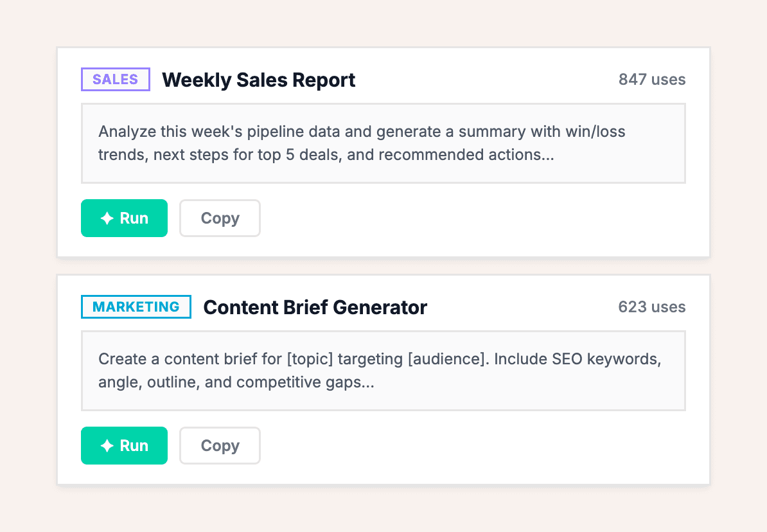Click the SALES category tag

[116, 80]
